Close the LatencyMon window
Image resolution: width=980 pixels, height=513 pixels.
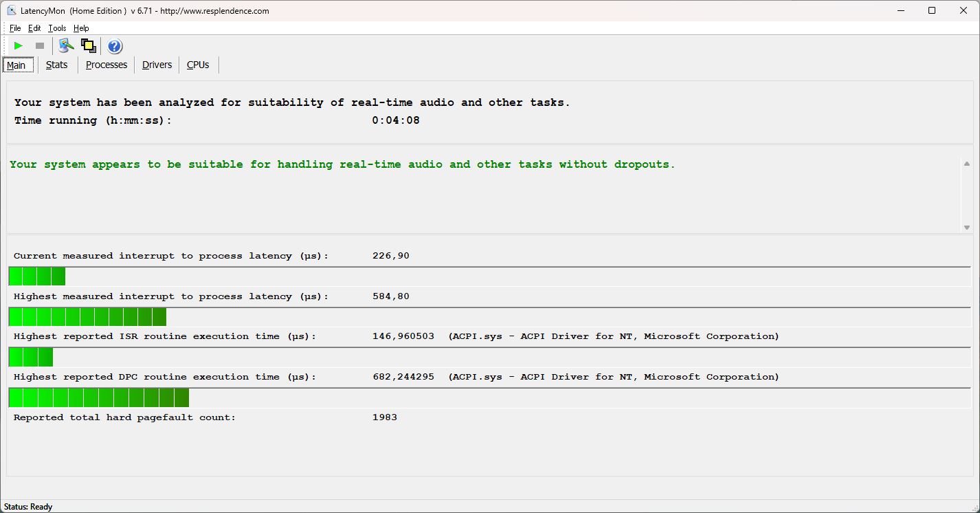pyautogui.click(x=964, y=10)
